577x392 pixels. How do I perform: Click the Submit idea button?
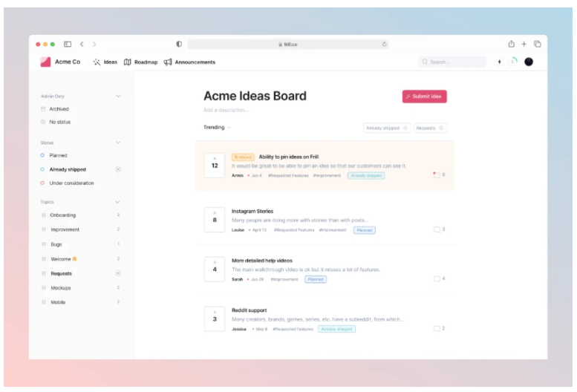424,97
